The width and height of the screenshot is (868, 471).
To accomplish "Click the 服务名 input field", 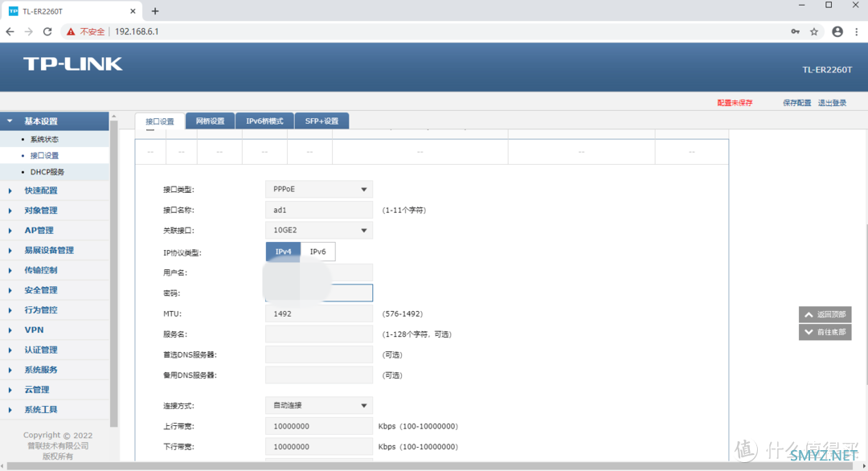I will (x=319, y=334).
